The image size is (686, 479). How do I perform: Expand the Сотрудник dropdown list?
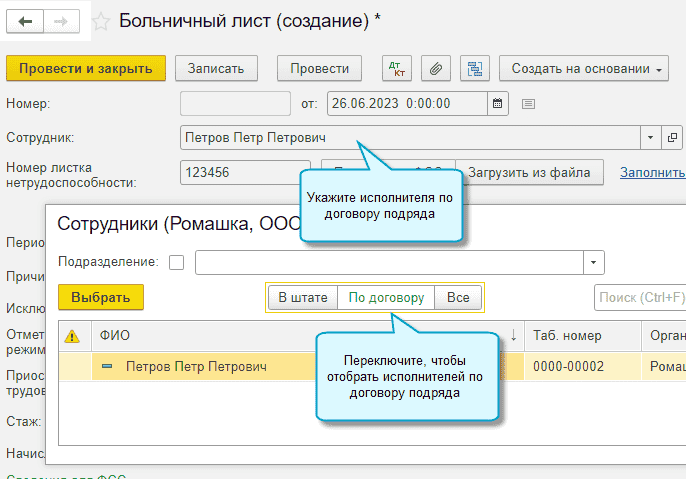point(651,138)
